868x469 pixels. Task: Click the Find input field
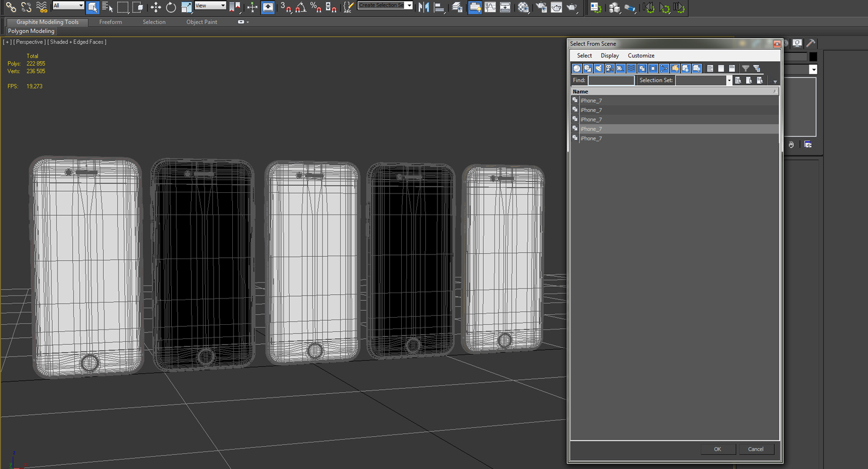tap(611, 80)
